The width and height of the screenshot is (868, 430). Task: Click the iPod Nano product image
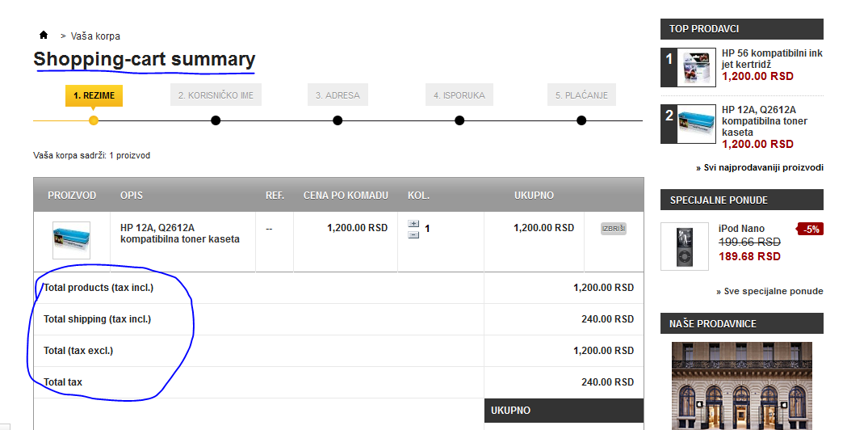point(684,246)
